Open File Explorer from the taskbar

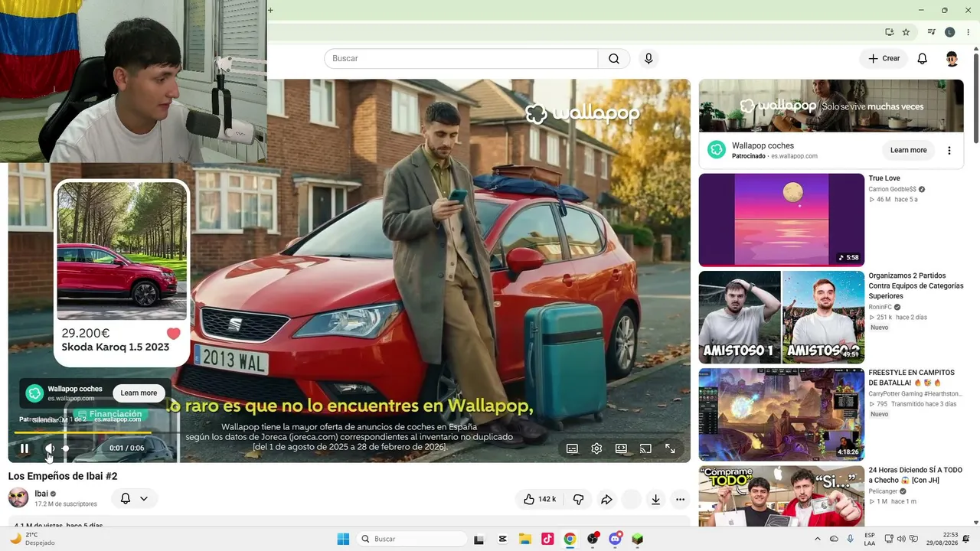pyautogui.click(x=524, y=539)
